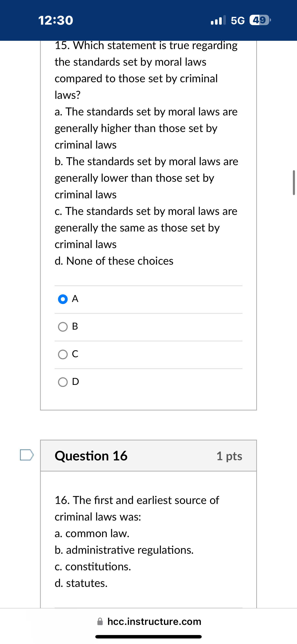Click answer text 'c. constitutions.'
This screenshot has height=644, width=297.
(x=93, y=567)
